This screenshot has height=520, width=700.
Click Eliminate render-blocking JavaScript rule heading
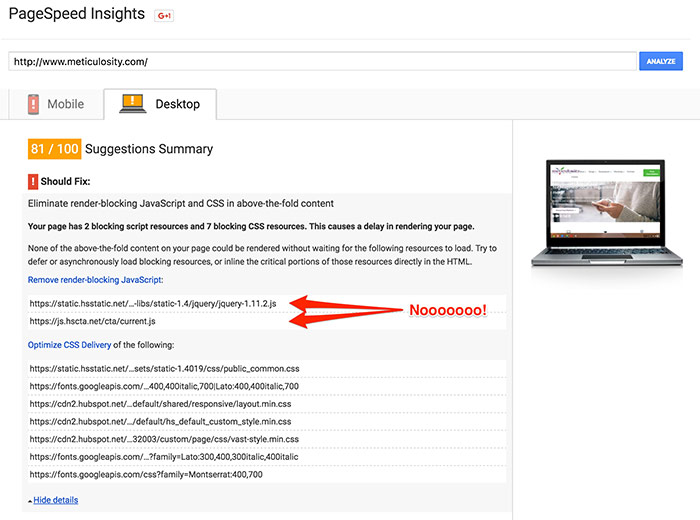[181, 204]
